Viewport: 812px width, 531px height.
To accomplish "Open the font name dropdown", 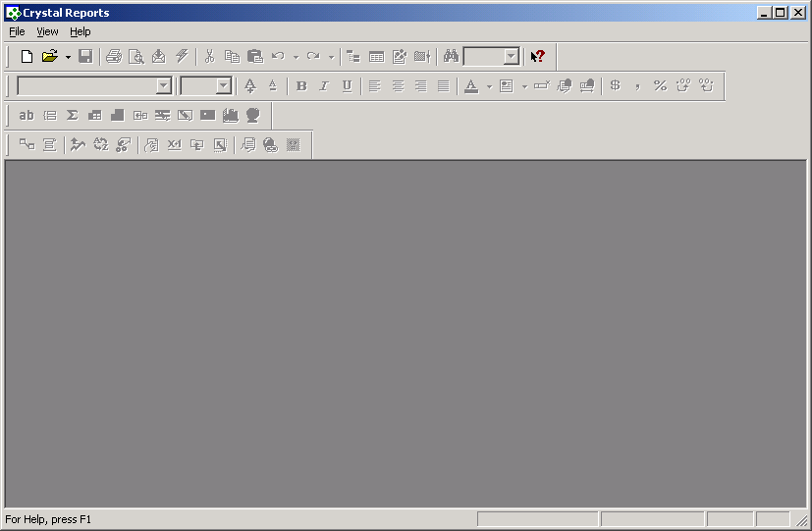I will [x=164, y=86].
